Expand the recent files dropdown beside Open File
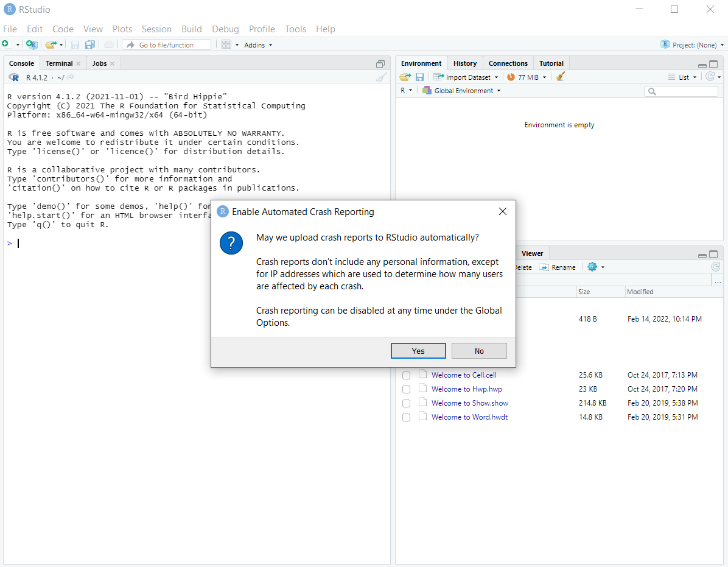Viewport: 728px width, 567px height. coord(61,45)
